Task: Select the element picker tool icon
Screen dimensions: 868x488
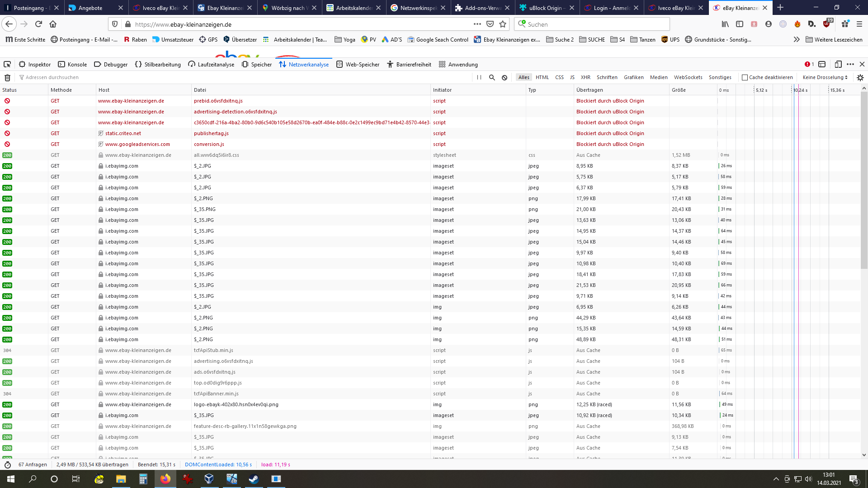Action: pos(7,64)
